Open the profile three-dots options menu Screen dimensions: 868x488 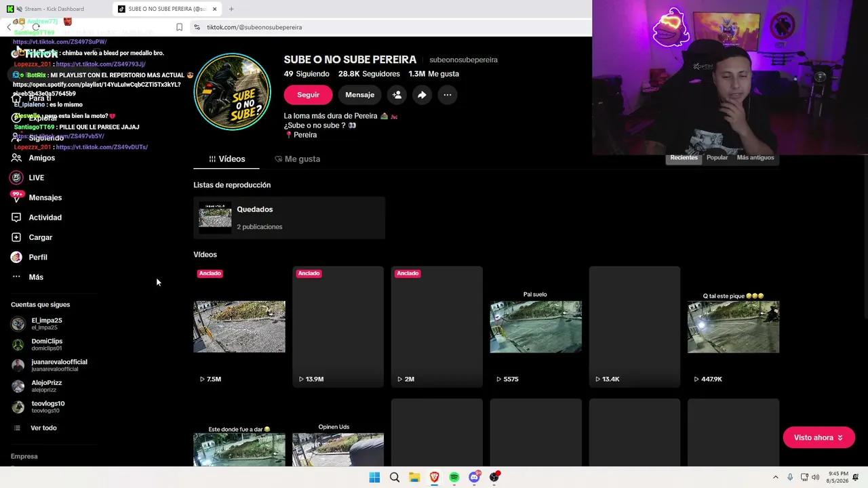coord(448,95)
